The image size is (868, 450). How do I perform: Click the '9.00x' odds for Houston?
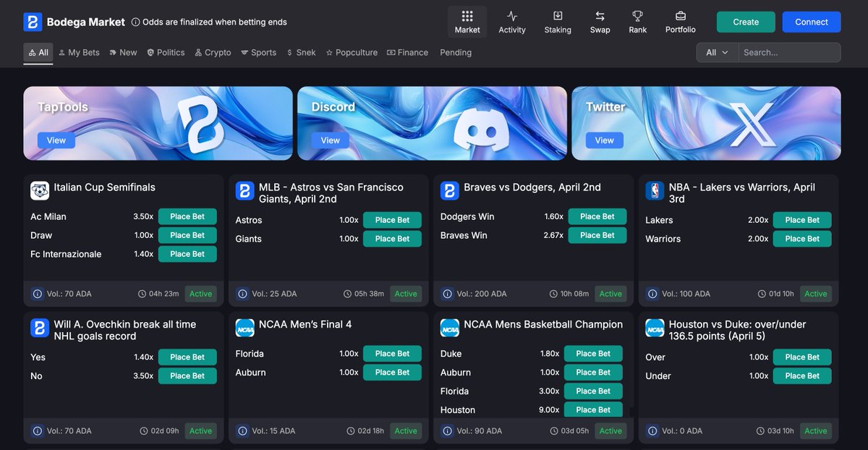pos(550,410)
